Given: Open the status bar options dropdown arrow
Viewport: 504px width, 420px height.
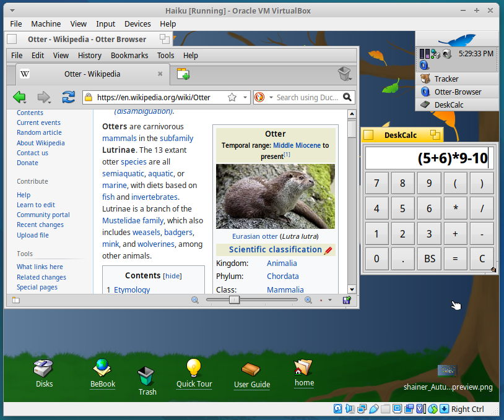Looking at the screenshot, I should [330, 300].
